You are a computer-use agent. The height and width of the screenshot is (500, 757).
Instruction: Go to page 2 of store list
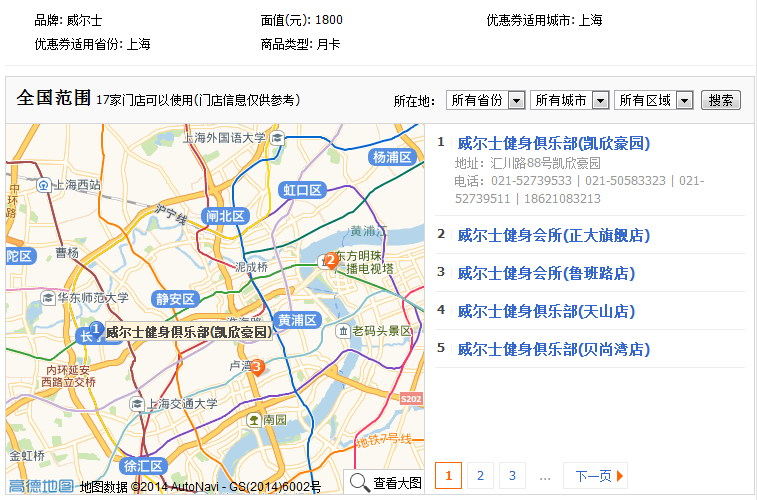(481, 476)
